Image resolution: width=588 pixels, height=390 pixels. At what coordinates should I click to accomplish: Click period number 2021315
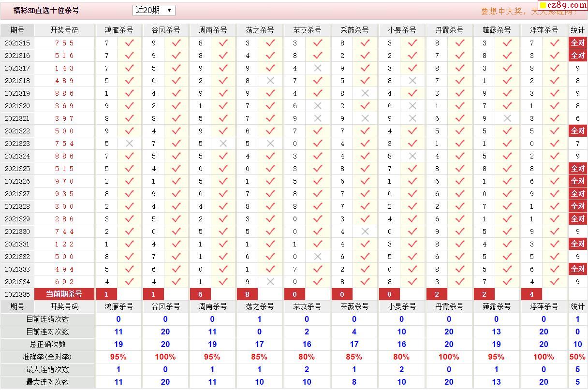[x=17, y=43]
